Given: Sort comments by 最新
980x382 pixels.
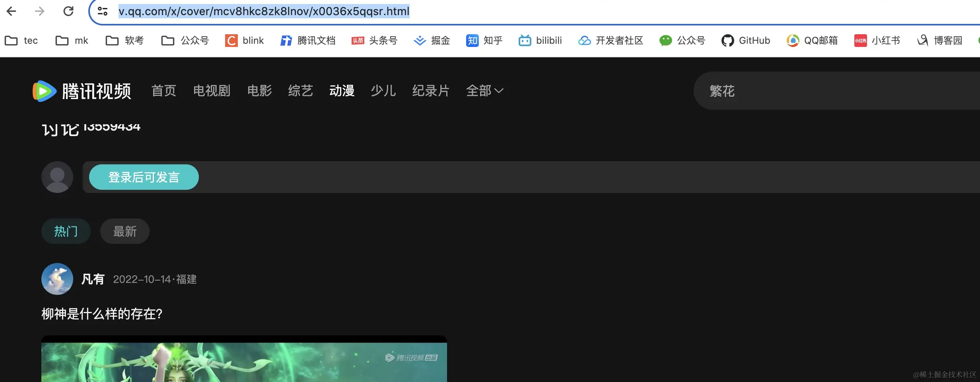Looking at the screenshot, I should tap(125, 231).
